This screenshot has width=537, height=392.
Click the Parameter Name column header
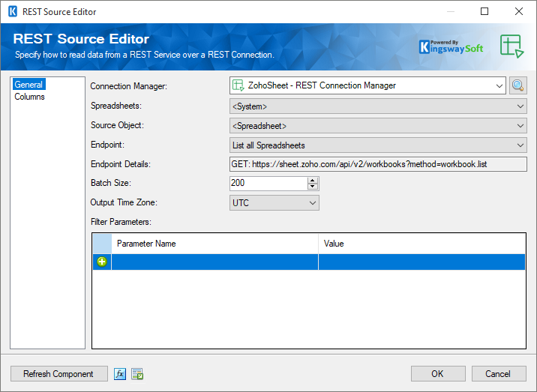point(214,244)
